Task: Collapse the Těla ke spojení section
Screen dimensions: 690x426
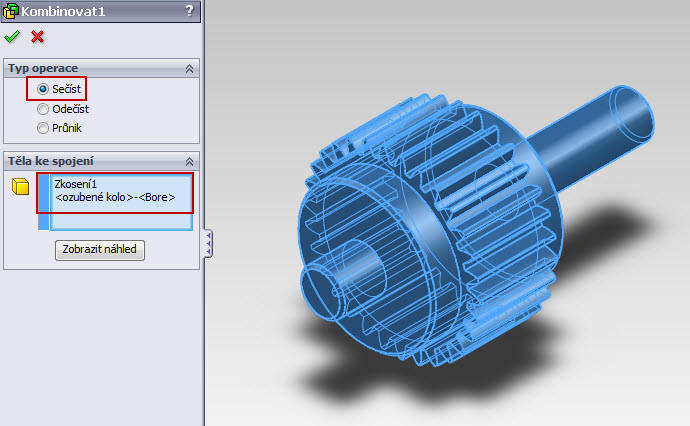Action: (189, 162)
